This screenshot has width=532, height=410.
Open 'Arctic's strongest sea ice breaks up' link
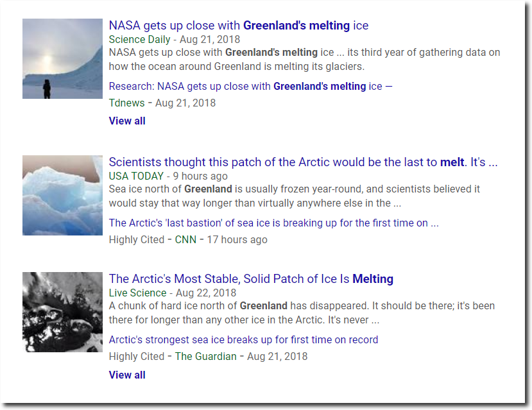(243, 339)
